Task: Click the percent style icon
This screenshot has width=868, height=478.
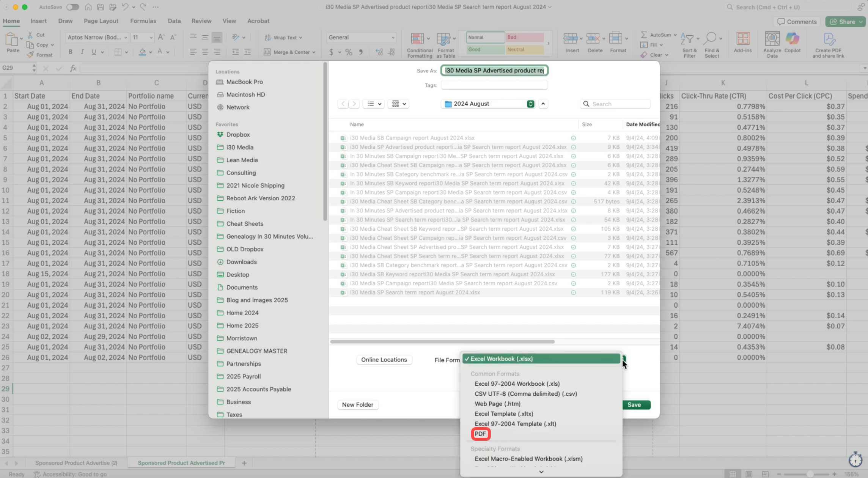Action: [349, 52]
